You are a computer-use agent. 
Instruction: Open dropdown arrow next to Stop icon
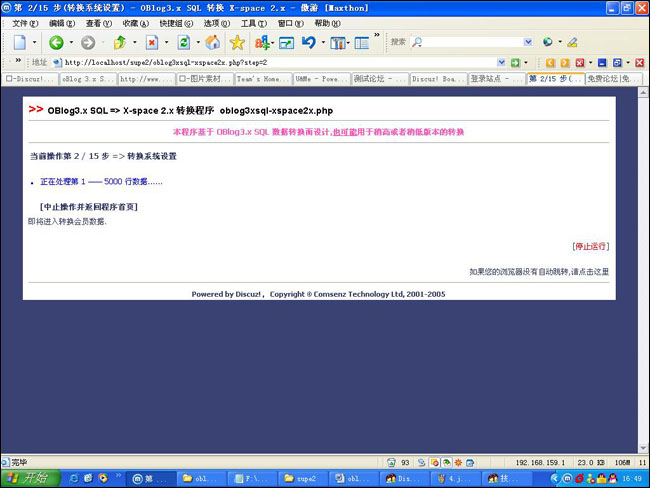point(167,42)
